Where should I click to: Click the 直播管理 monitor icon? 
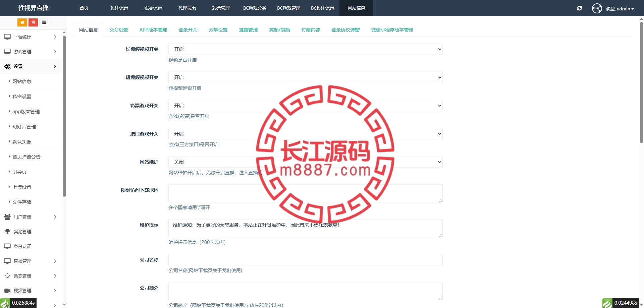(7, 261)
